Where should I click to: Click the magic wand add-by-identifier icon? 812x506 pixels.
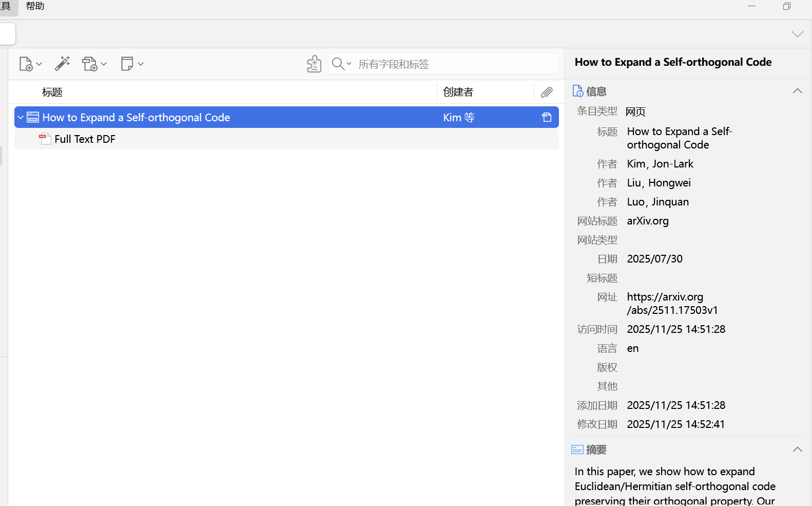[x=62, y=64]
